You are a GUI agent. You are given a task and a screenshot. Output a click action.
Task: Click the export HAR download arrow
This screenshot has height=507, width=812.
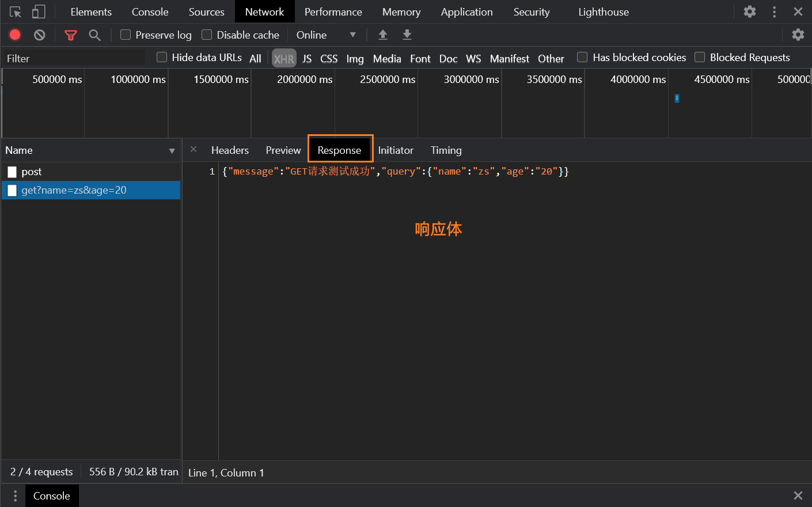pyautogui.click(x=407, y=35)
